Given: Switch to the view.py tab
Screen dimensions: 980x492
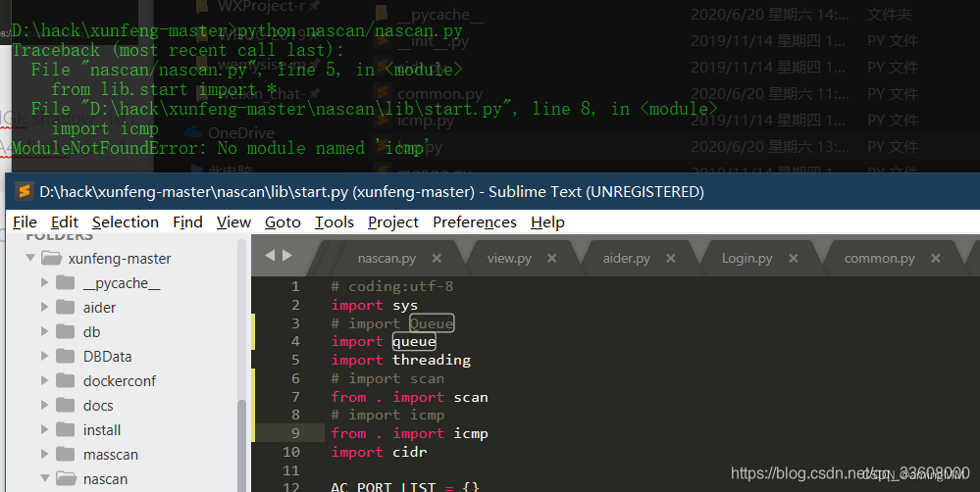Looking at the screenshot, I should (x=509, y=259).
